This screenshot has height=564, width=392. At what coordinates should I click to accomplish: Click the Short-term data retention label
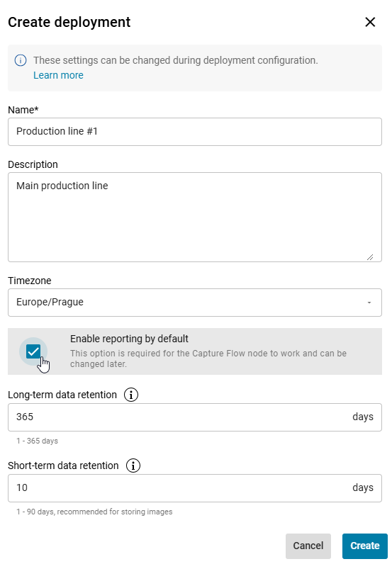(x=63, y=466)
